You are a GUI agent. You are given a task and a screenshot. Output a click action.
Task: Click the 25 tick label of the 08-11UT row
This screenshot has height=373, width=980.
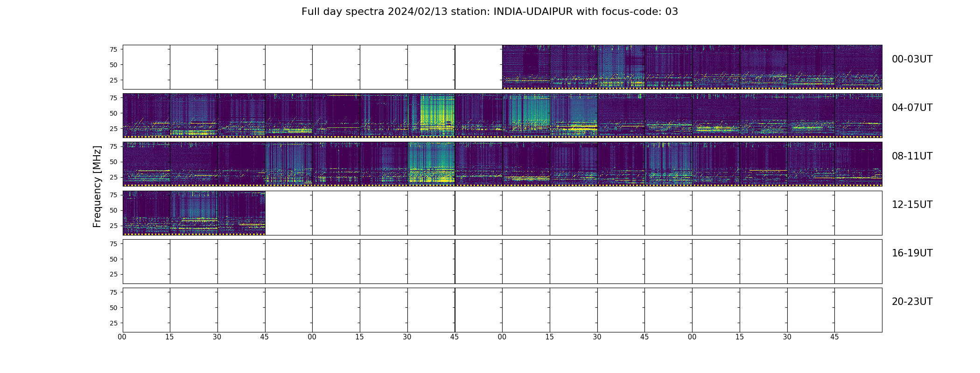pos(113,177)
